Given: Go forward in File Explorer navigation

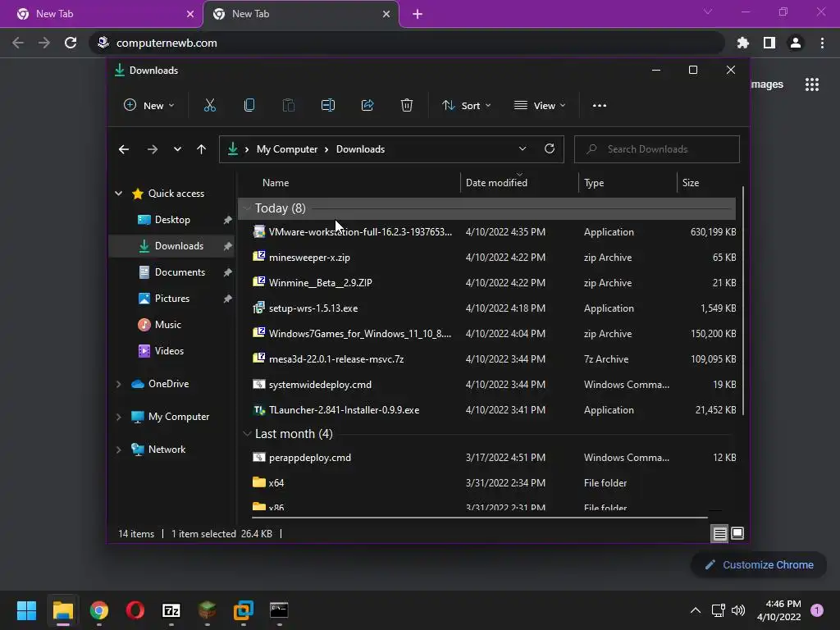Looking at the screenshot, I should (x=153, y=149).
